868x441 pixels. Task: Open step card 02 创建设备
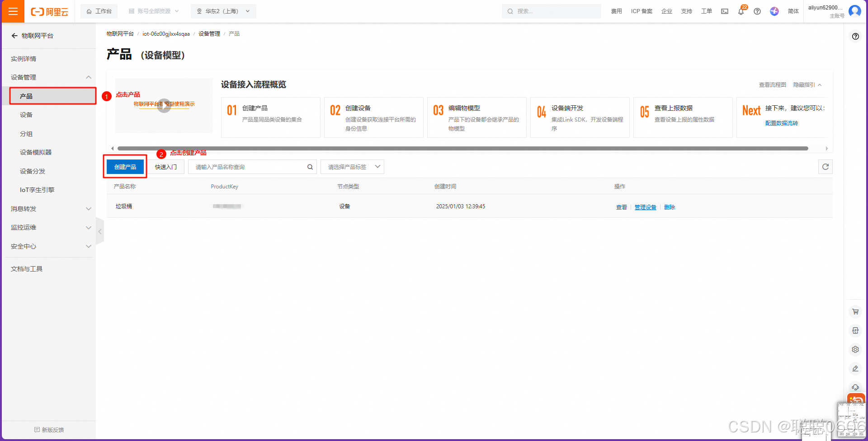click(374, 117)
